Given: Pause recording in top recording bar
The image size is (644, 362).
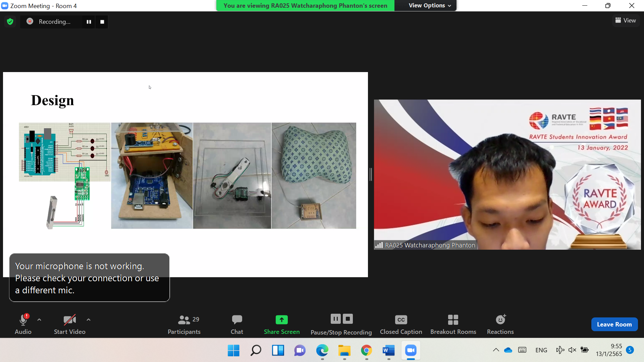Looking at the screenshot, I should (x=89, y=22).
